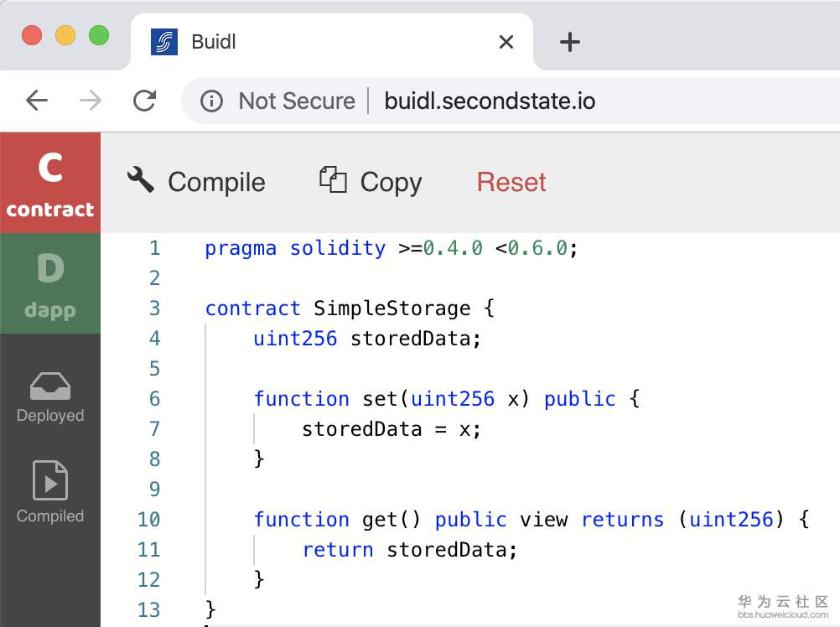The image size is (840, 627).
Task: Click the Copy button label
Action: click(391, 182)
